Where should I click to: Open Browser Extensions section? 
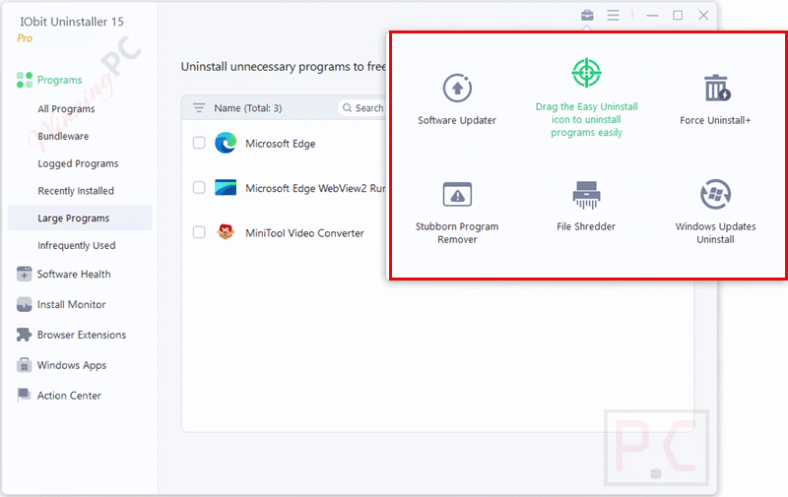[x=81, y=335]
